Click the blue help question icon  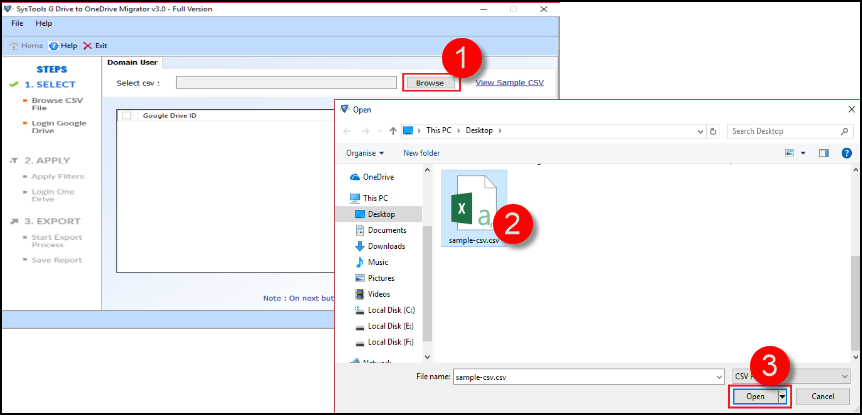click(847, 153)
